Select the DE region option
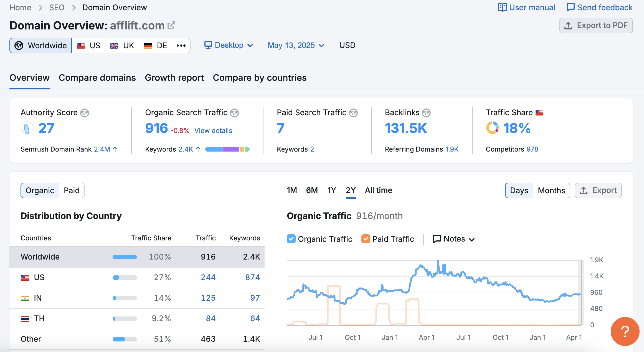The height and width of the screenshot is (352, 644). point(156,46)
